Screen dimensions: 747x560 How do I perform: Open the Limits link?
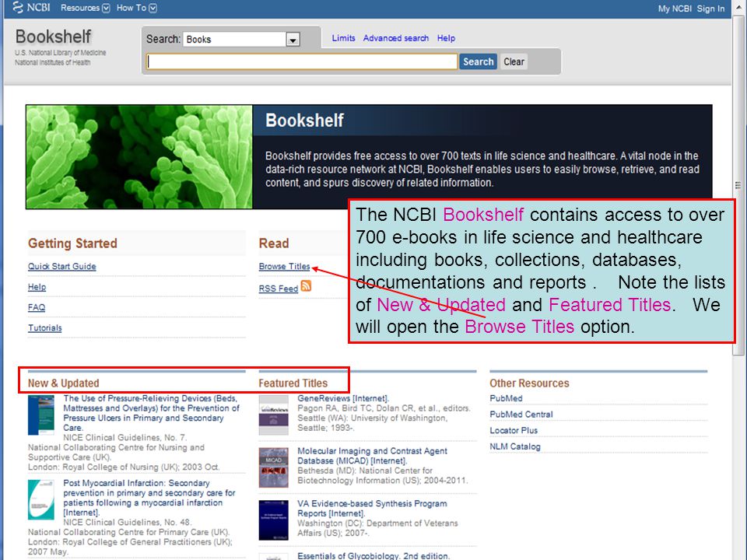pos(343,38)
